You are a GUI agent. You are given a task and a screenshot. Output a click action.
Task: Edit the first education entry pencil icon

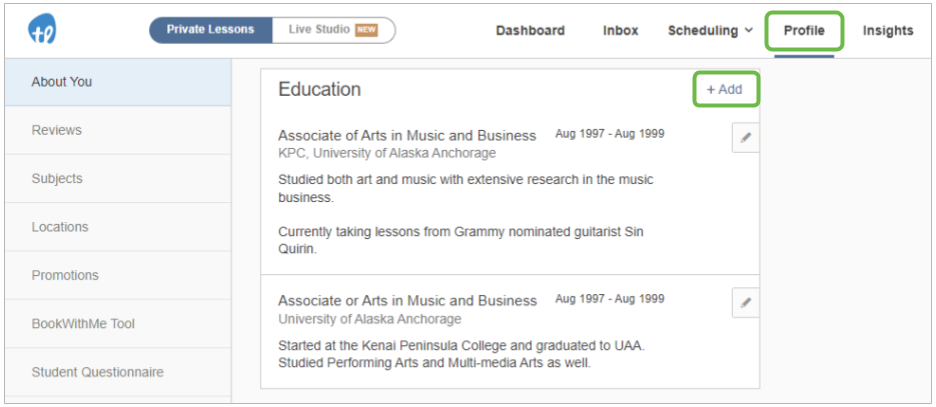pyautogui.click(x=746, y=137)
